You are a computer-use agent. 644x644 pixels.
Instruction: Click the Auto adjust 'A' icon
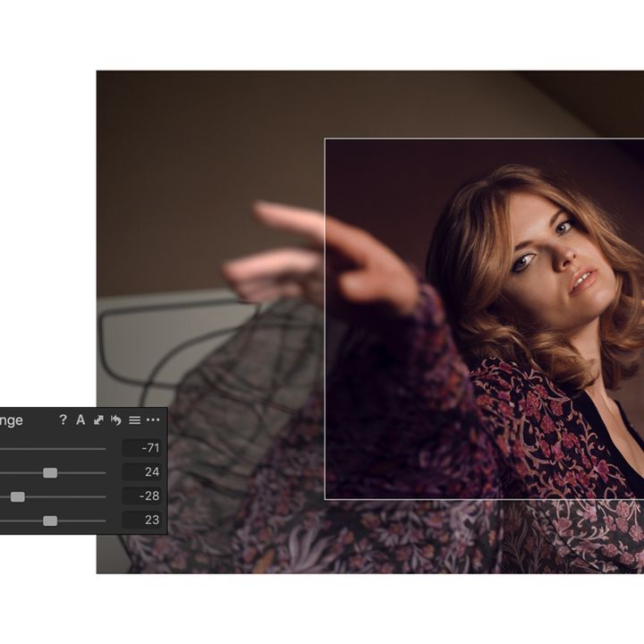(x=80, y=419)
